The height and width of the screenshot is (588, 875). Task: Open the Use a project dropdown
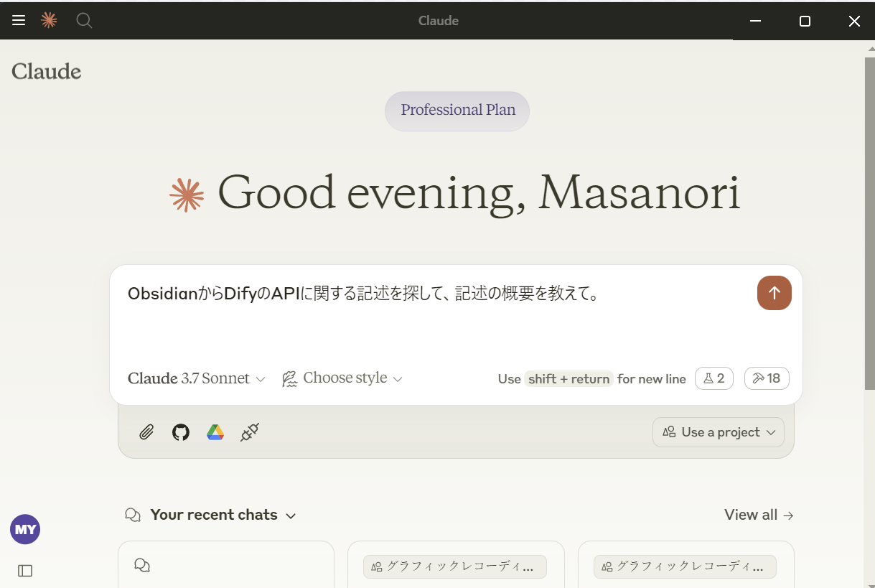(719, 432)
